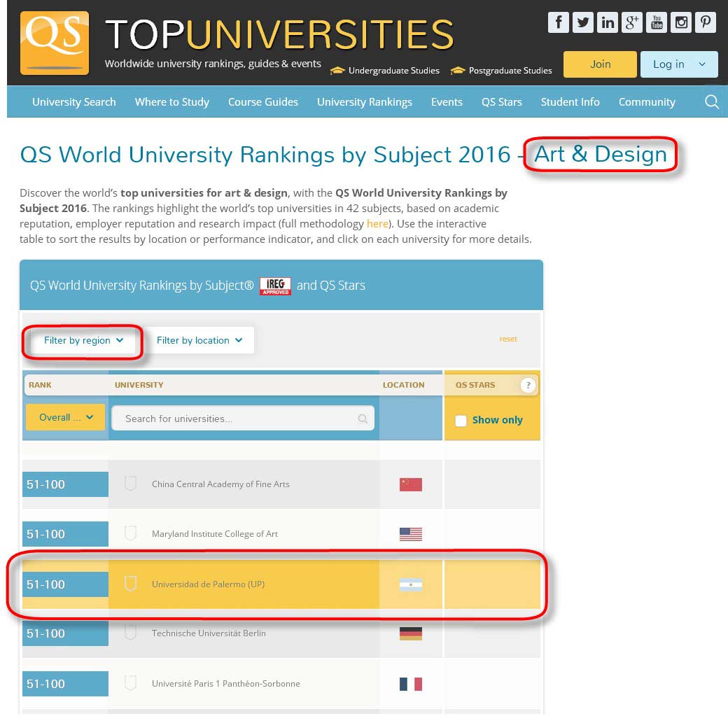Expand the Log in dropdown
The width and height of the screenshot is (728, 723).
[679, 64]
